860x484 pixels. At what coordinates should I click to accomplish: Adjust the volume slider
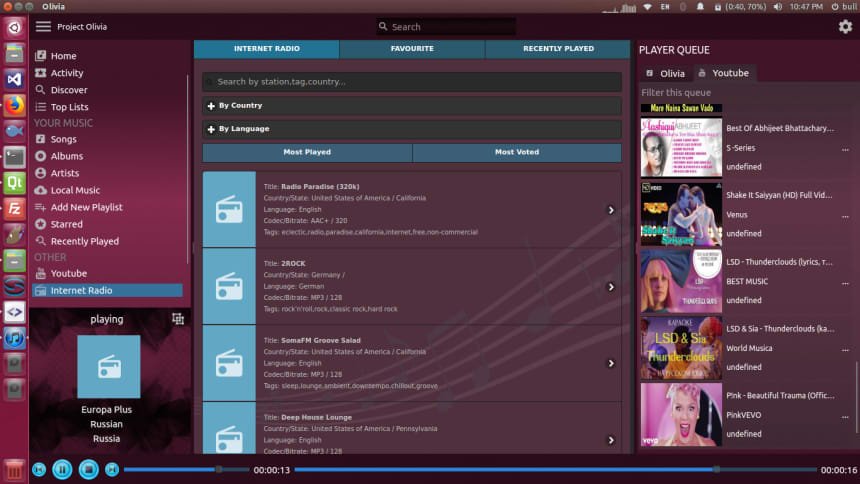tap(186, 470)
